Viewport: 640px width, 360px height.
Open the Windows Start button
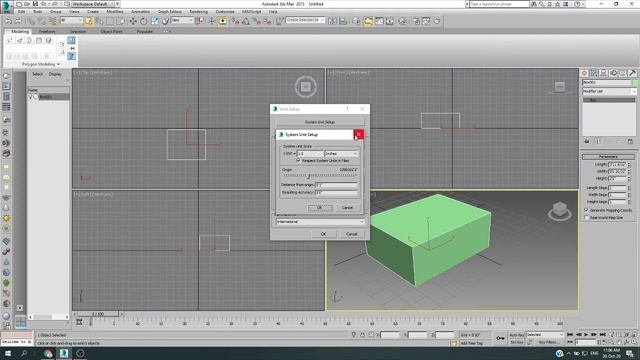click(8, 353)
